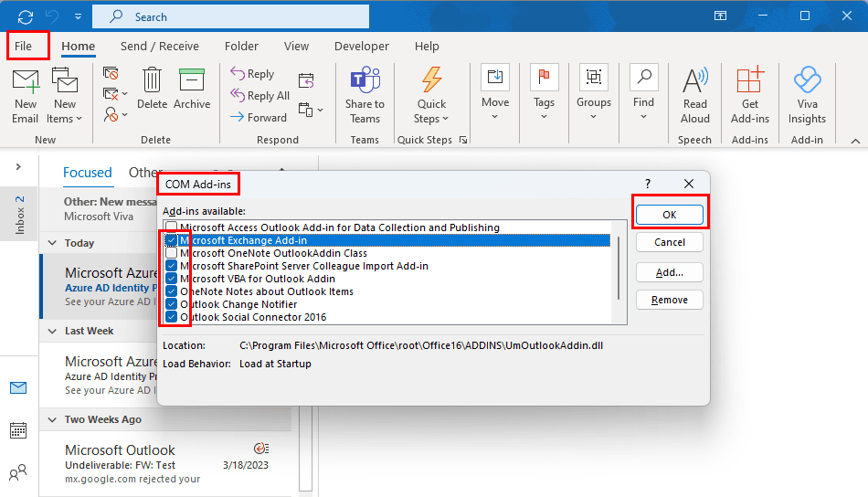This screenshot has height=497, width=868.
Task: Open the File tab
Action: 23,46
